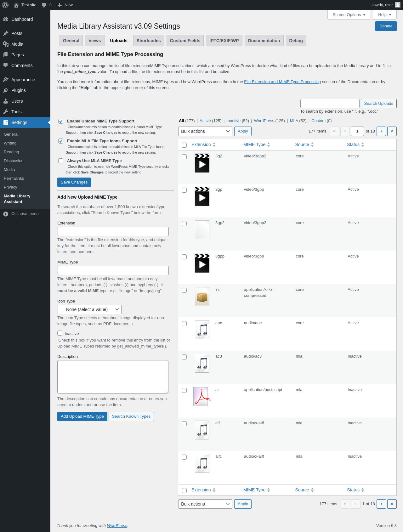Click the Plugins icon in the sidebar
Image resolution: width=403 pixels, height=532 pixels.
coord(6,90)
